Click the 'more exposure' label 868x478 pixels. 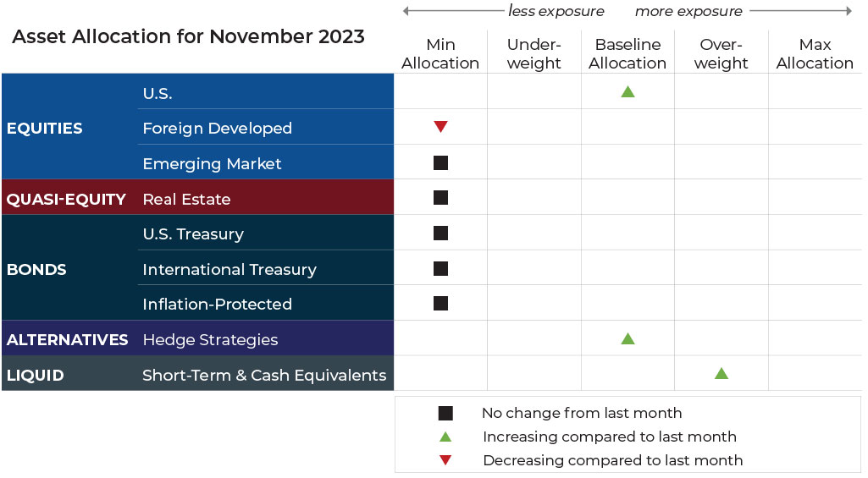click(688, 11)
